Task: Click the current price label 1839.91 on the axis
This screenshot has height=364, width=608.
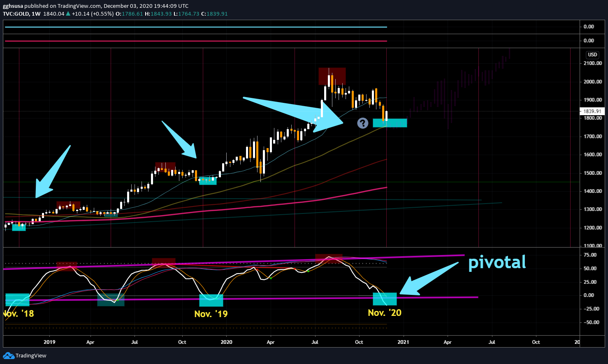Action: pos(592,111)
